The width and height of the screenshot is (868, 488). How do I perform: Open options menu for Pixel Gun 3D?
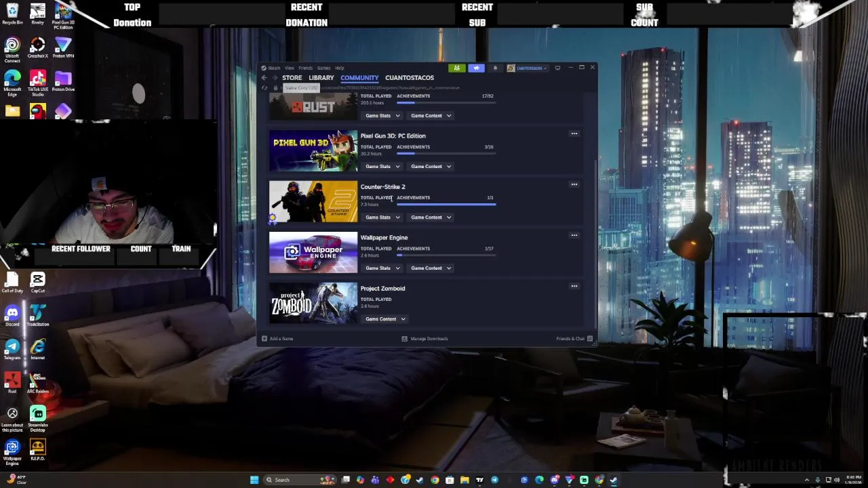pyautogui.click(x=574, y=134)
